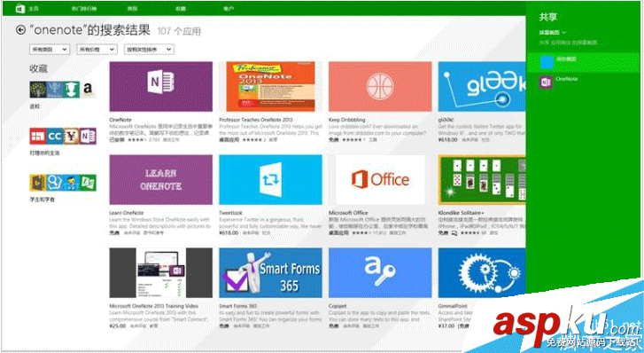The height and width of the screenshot is (353, 644).
Task: Click the 收藏 collections heading
Action: (x=38, y=68)
